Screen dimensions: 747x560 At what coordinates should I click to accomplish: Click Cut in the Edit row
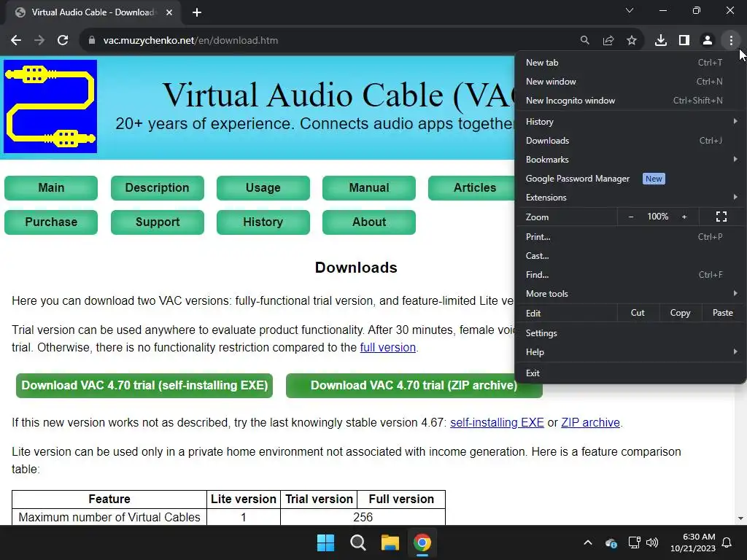(x=638, y=313)
